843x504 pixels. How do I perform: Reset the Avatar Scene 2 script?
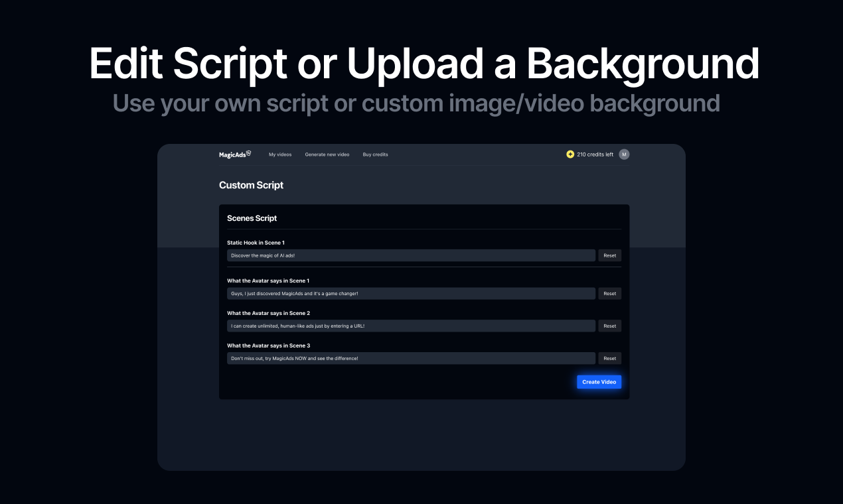point(610,326)
